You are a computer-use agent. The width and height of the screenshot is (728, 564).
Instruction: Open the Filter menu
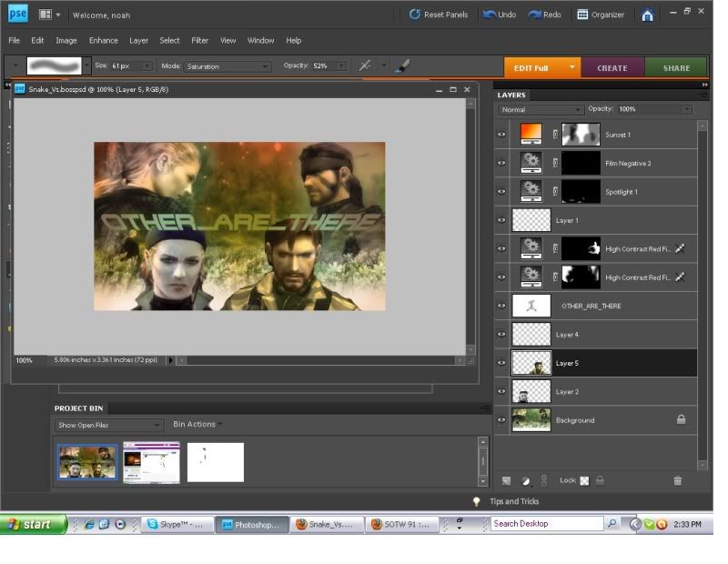coord(199,40)
